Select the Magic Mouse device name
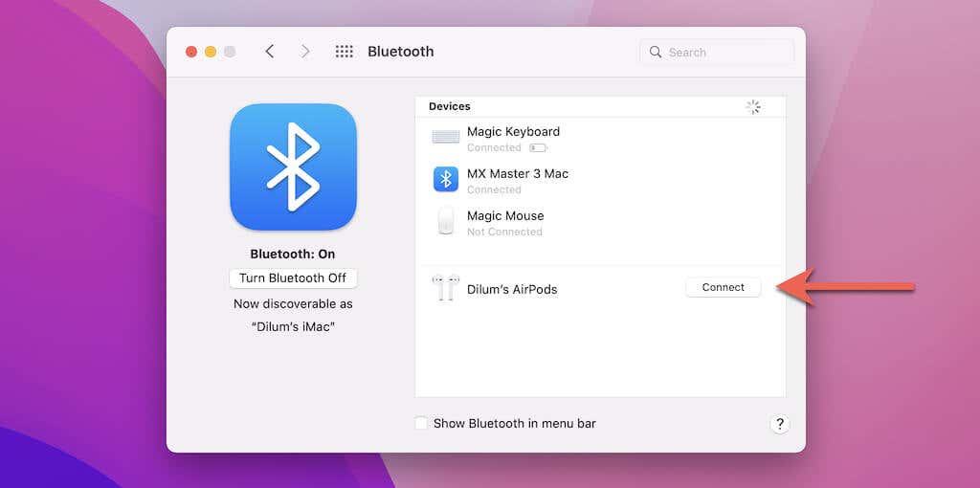The height and width of the screenshot is (488, 980). tap(505, 215)
